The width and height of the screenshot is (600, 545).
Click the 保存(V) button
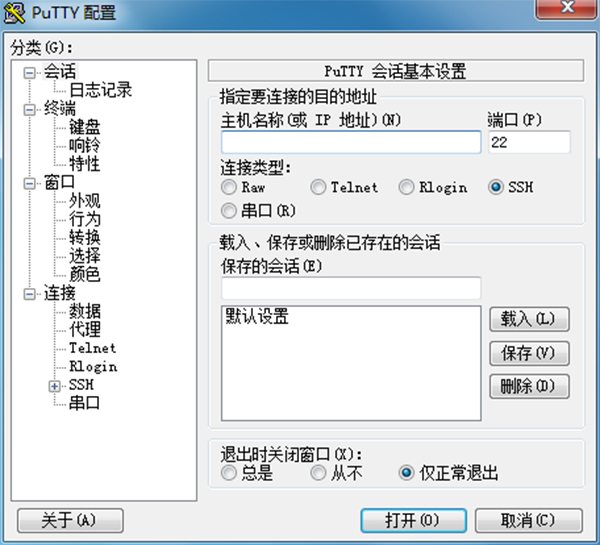tap(529, 353)
